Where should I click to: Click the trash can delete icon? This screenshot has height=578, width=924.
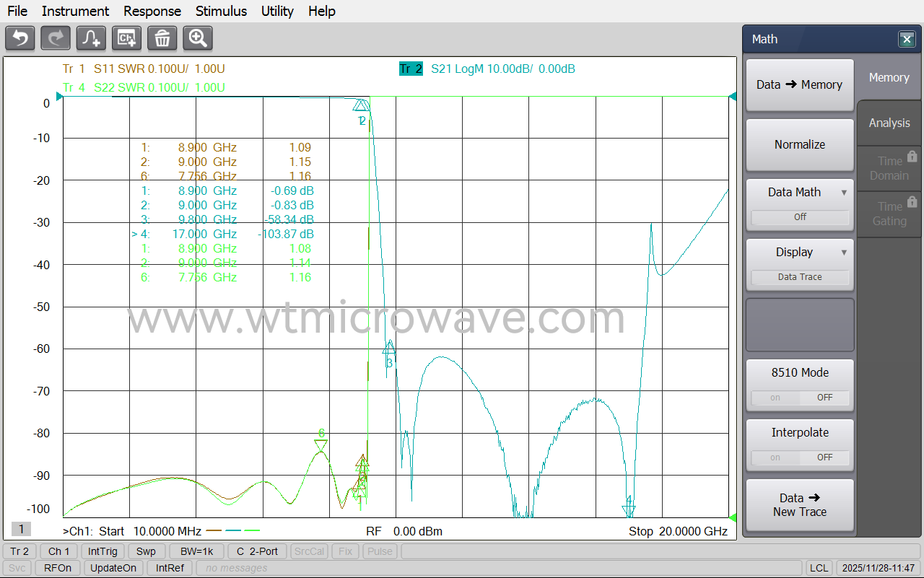162,38
